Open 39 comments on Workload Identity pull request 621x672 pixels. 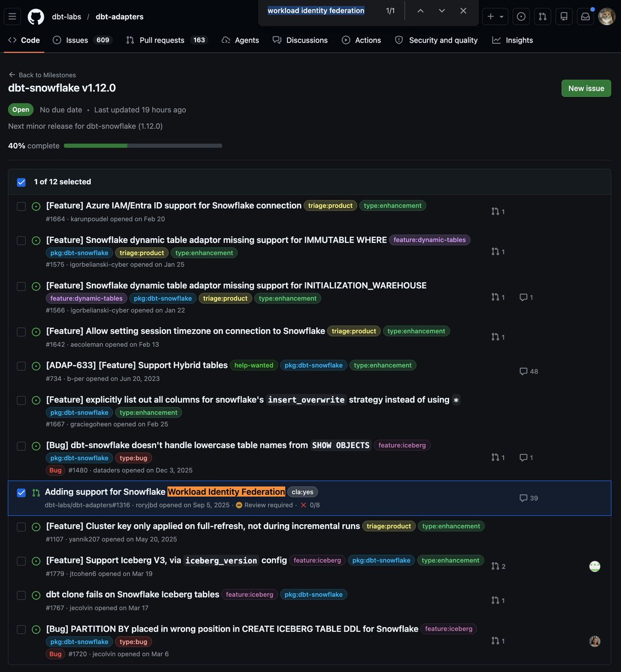[x=529, y=498]
